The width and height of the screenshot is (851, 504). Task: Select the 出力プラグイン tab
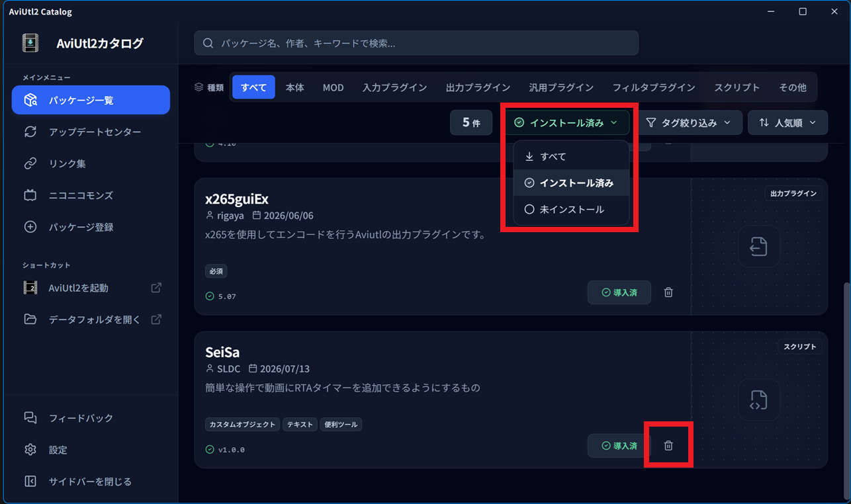coord(478,87)
